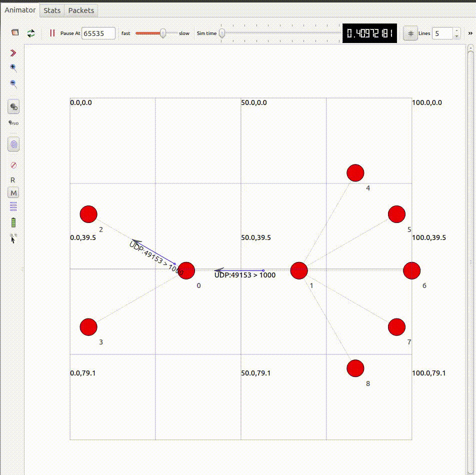Toggle the grid display with the # button
This screenshot has height=475, width=476.
410,33
